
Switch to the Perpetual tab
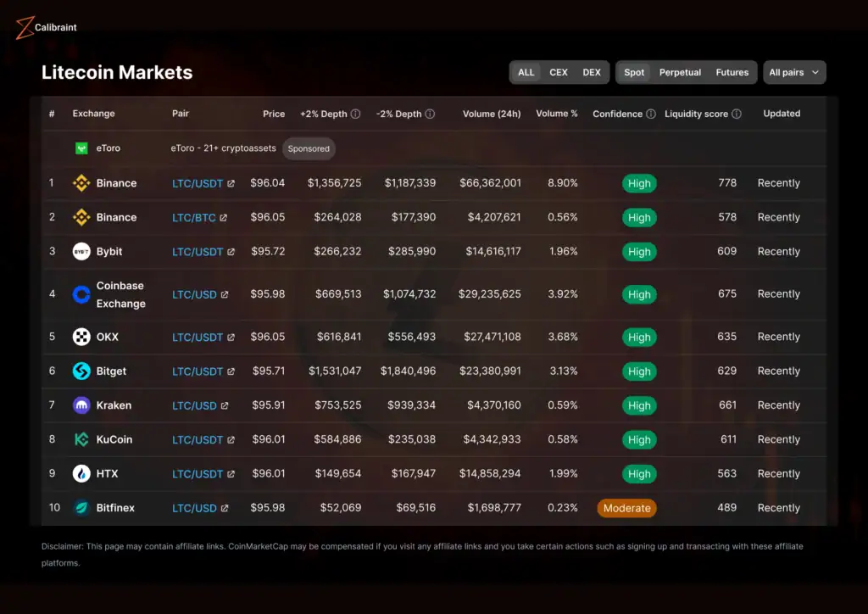[680, 72]
